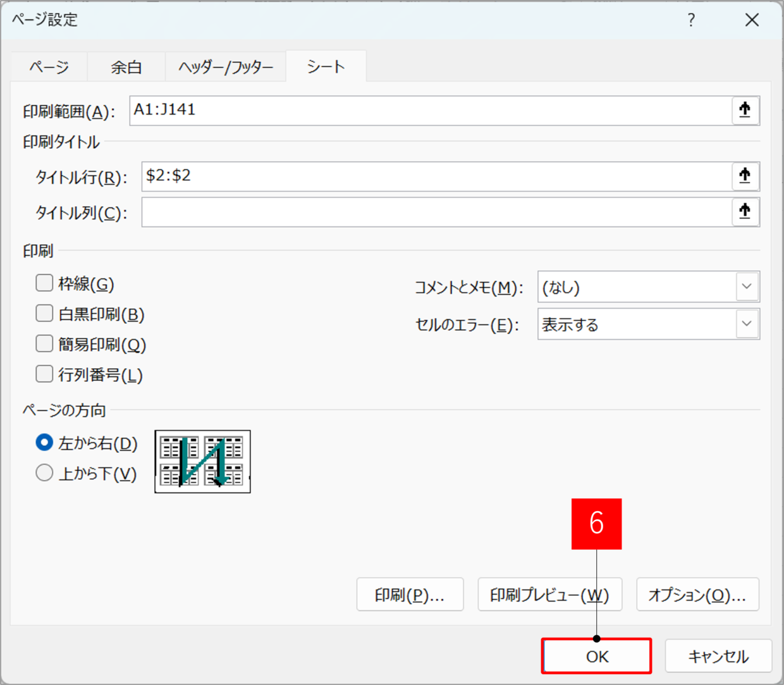The height and width of the screenshot is (685, 784).
Task: Open the 余白 tab
Action: point(126,67)
